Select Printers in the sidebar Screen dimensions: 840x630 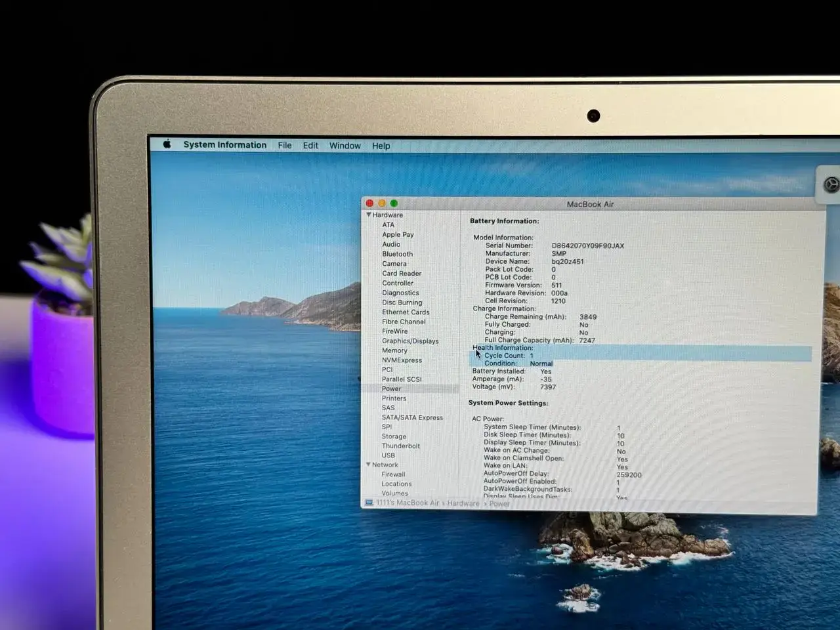(394, 398)
